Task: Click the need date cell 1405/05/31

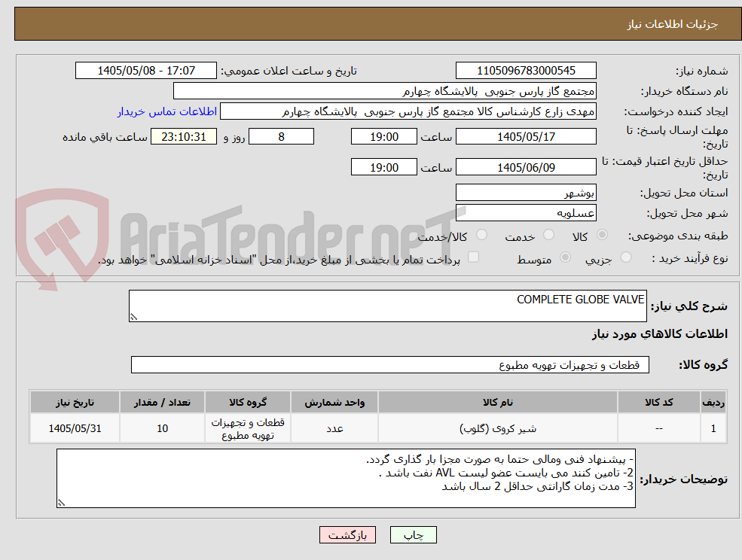Action: point(75,428)
